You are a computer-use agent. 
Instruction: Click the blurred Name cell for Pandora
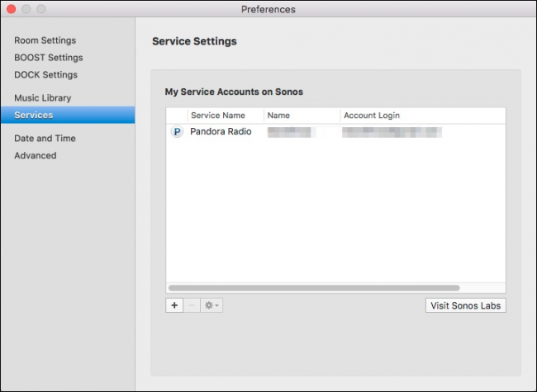(x=291, y=132)
